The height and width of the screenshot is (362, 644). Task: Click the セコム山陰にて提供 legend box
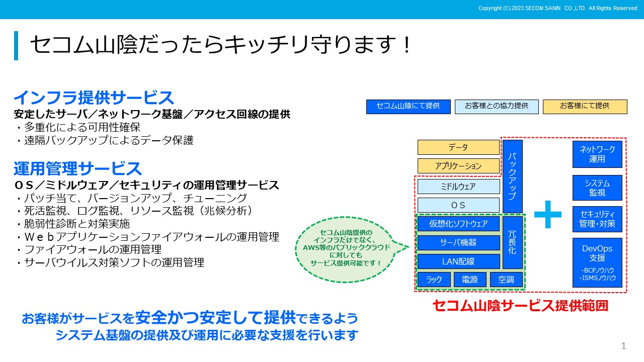pos(409,107)
